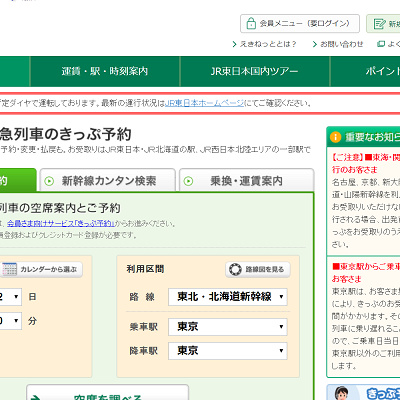Click カレンダーから選ぶ button
The image size is (400, 400).
point(41,269)
